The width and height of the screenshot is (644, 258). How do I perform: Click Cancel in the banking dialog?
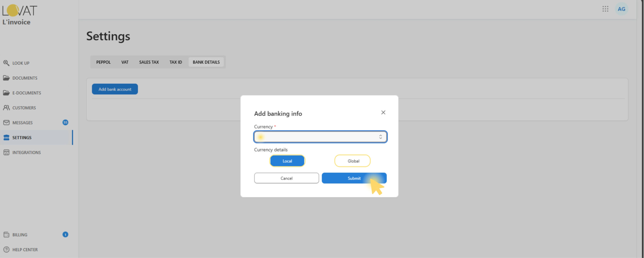(x=286, y=178)
